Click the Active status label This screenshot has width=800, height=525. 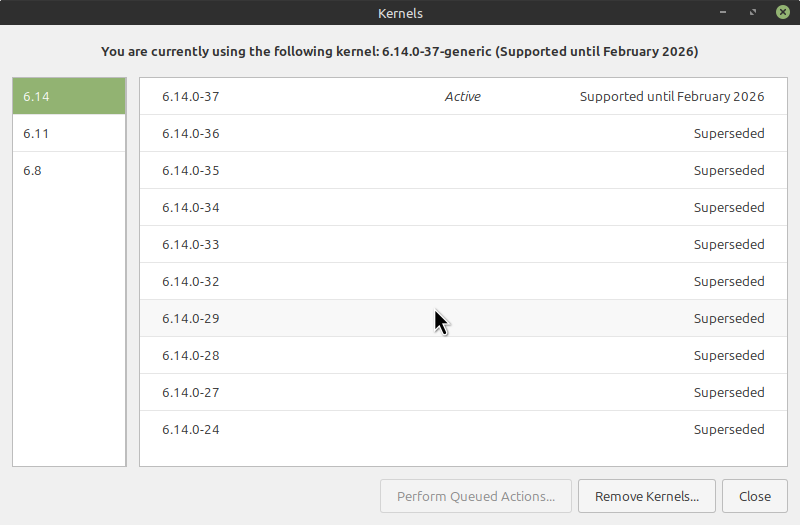point(462,97)
